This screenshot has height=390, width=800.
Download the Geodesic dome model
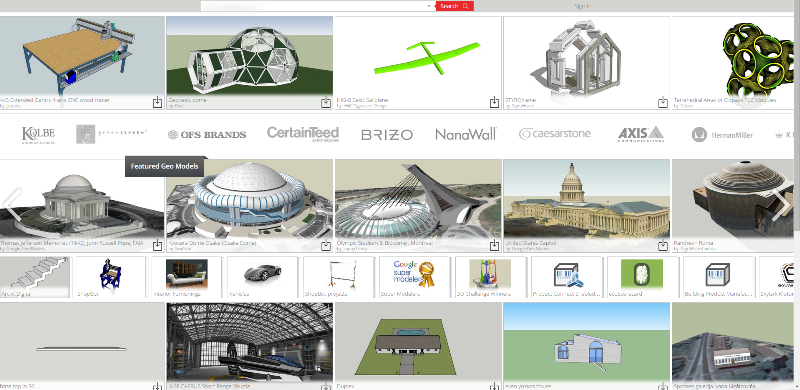tap(326, 103)
